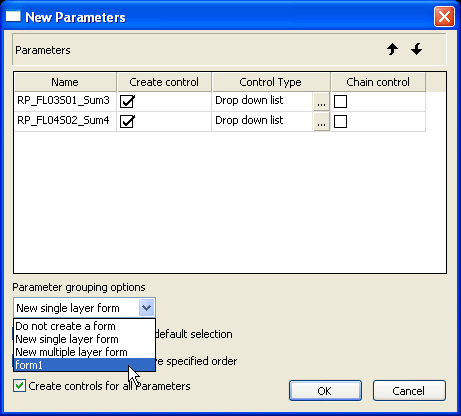Uncheck Create control for RP_FL04S02_Sum4
Screen dimensions: 461x416
[x=127, y=121]
